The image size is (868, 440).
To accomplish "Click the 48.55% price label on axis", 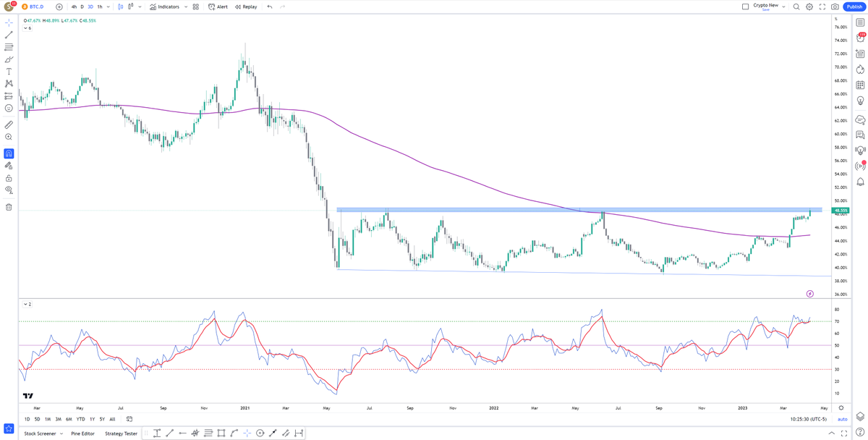I will [840, 211].
